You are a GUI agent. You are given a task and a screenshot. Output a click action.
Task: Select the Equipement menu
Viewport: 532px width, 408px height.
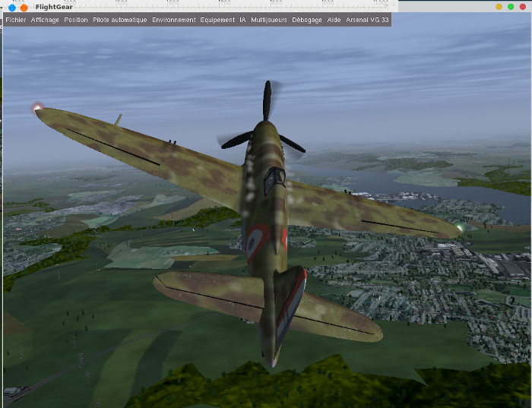click(217, 20)
